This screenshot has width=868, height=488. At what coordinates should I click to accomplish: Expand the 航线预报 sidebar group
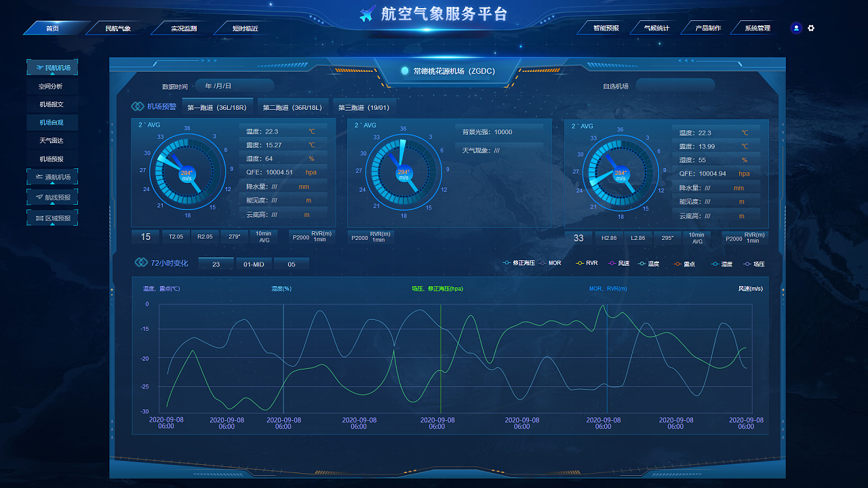[x=52, y=198]
